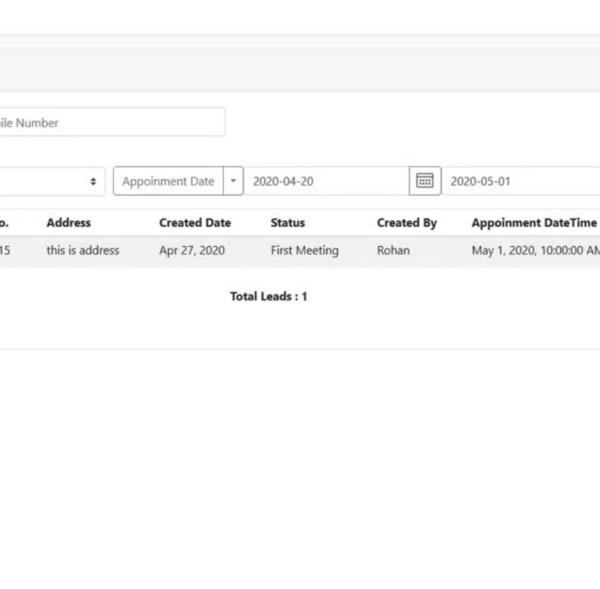The height and width of the screenshot is (589, 600).
Task: Click the Total Leads : 1 label
Action: click(x=268, y=297)
